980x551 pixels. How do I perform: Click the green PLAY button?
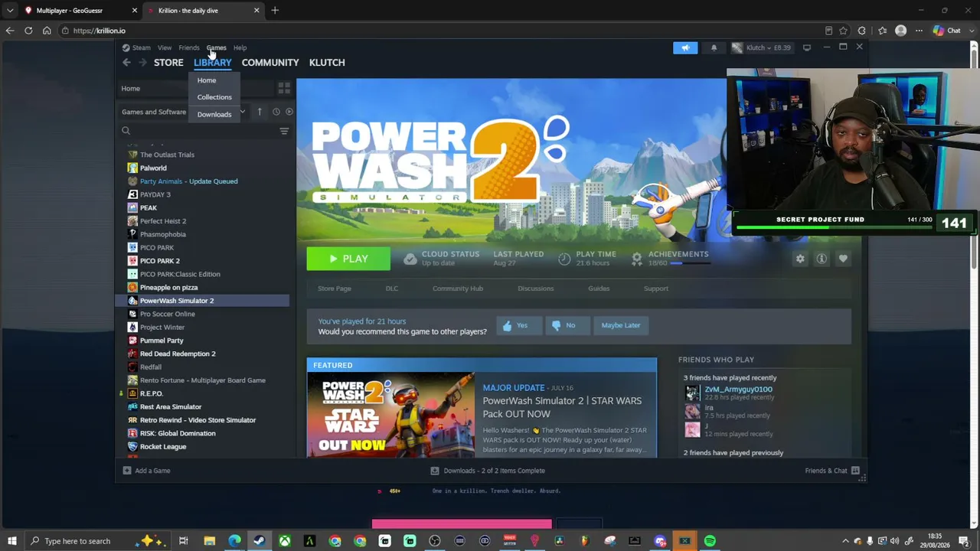click(348, 259)
